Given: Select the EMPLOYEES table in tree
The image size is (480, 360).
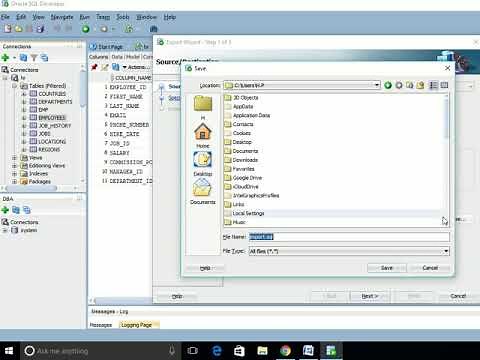Looking at the screenshot, I should click(x=52, y=118).
